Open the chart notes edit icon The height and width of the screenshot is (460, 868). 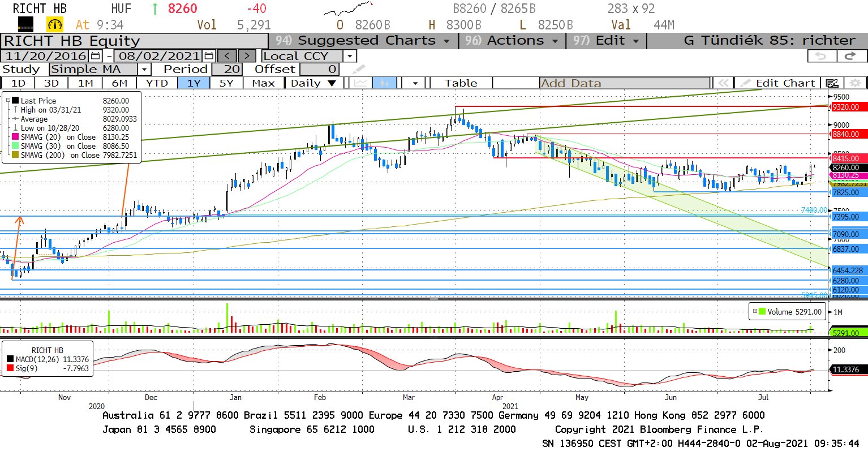pos(832,83)
